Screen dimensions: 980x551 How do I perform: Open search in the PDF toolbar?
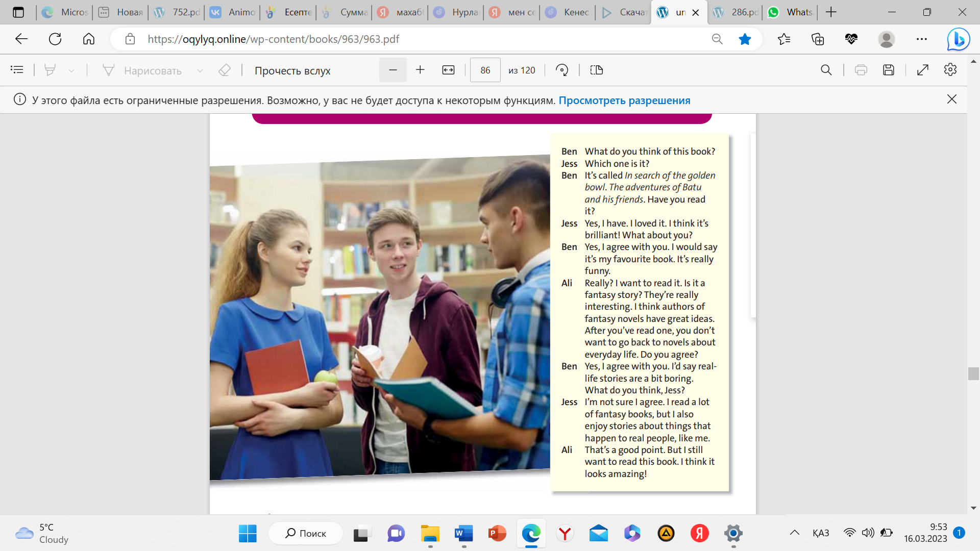pyautogui.click(x=826, y=70)
